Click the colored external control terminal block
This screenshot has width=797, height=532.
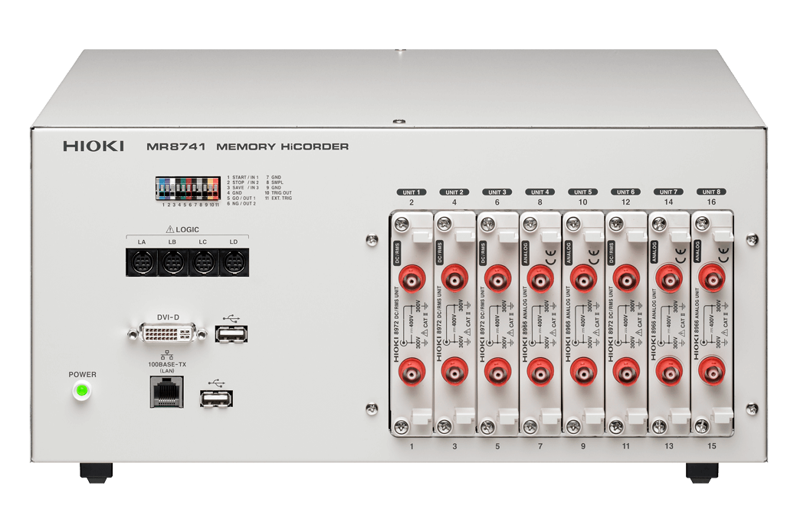point(188,189)
